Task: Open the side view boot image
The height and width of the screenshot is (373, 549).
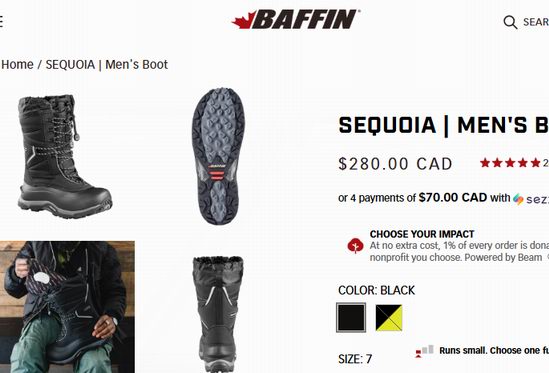Action: point(65,157)
